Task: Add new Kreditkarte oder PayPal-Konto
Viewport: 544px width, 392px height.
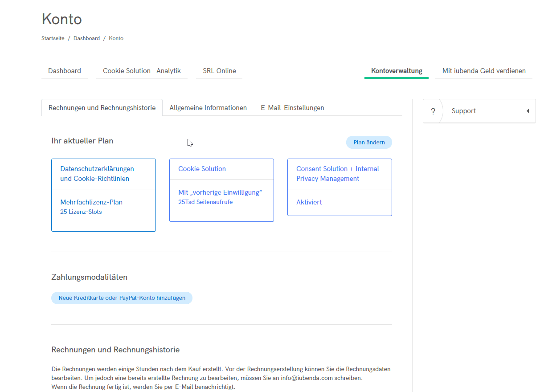Action: (122, 298)
